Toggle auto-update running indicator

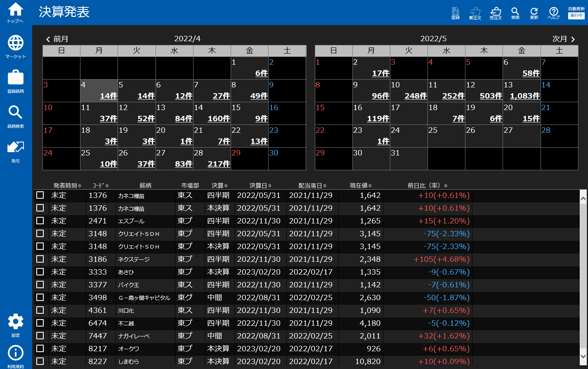576,16
